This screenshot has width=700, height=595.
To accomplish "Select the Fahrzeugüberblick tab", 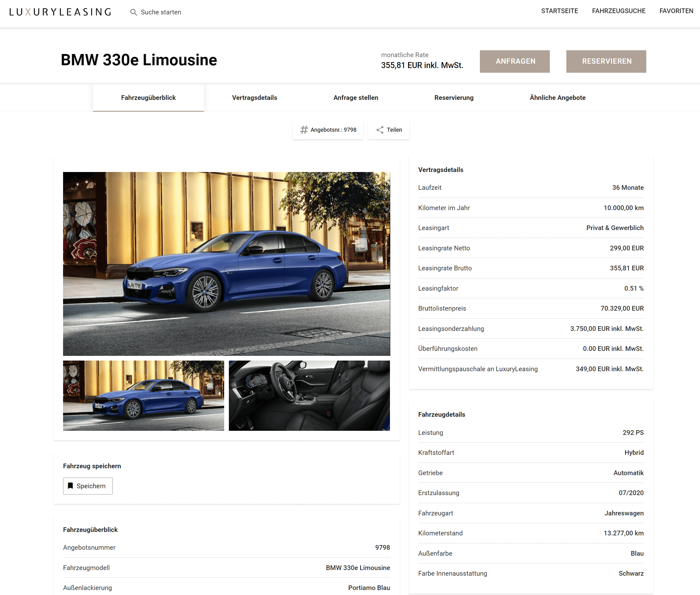I will [148, 97].
